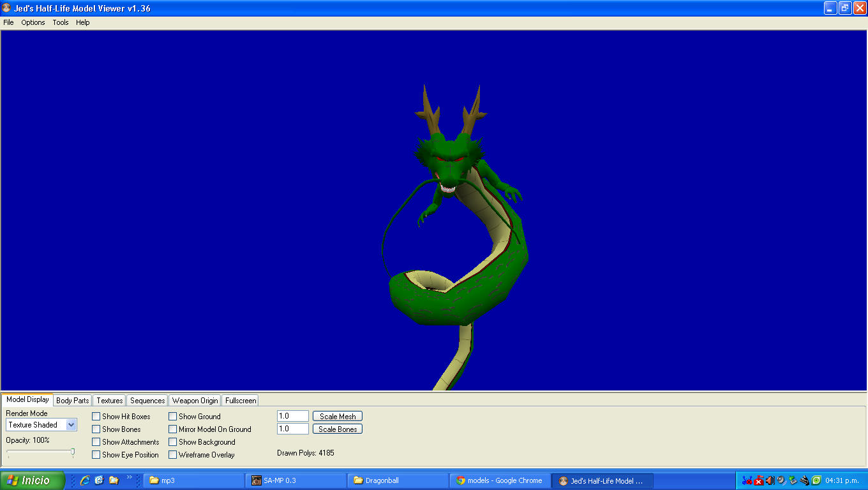Click the Scale Bones value field
This screenshot has width=868, height=490.
click(293, 429)
